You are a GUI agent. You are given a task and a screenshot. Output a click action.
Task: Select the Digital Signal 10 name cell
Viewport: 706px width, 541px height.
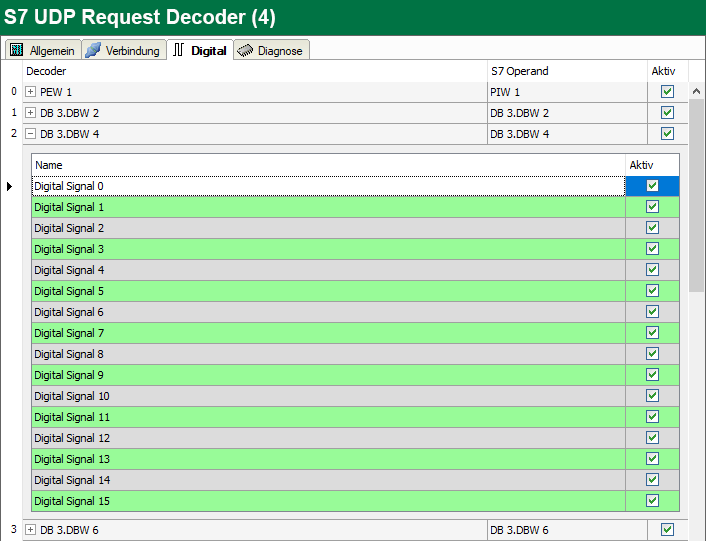click(x=328, y=396)
